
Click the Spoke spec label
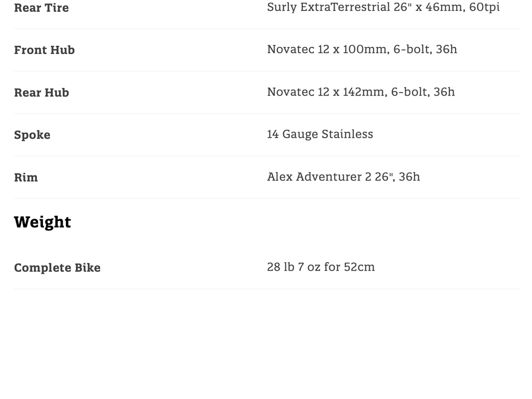(32, 135)
